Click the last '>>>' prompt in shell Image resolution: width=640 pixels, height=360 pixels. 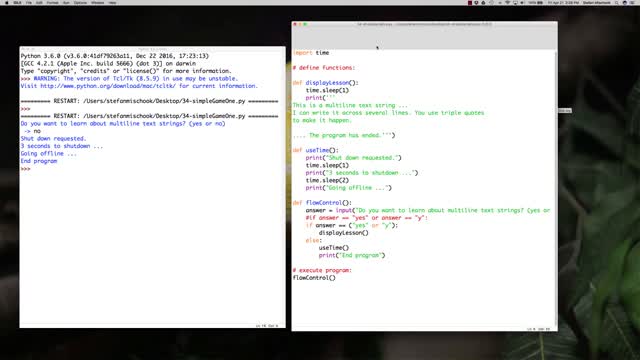pos(25,169)
